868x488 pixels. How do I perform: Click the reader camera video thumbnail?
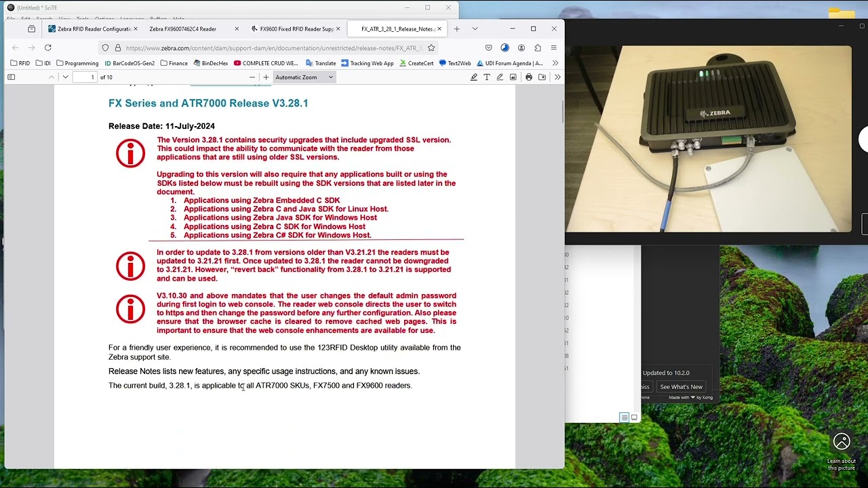[708, 139]
